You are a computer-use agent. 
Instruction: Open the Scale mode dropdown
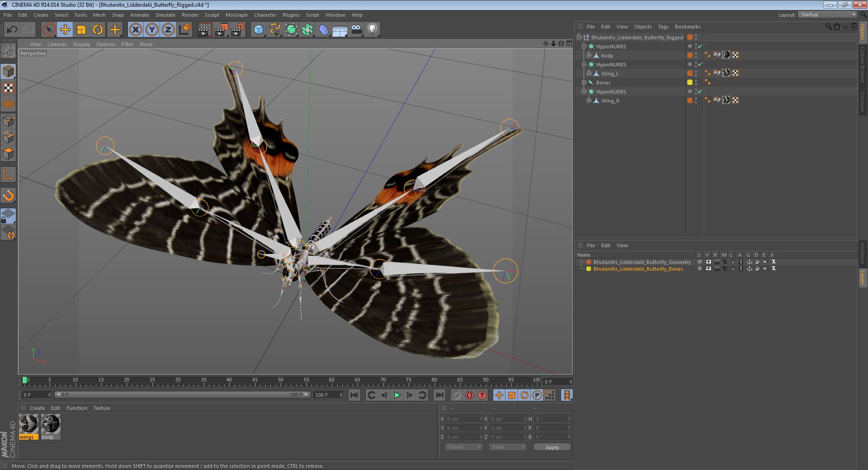point(508,447)
